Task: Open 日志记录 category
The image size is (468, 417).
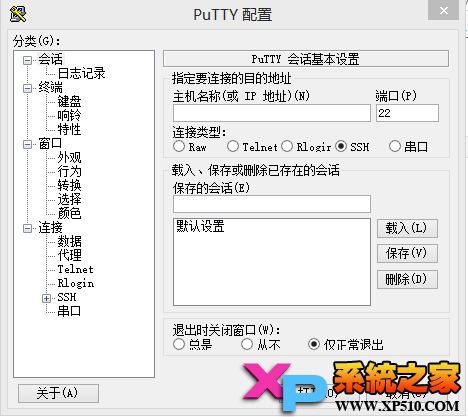Action: (81, 73)
